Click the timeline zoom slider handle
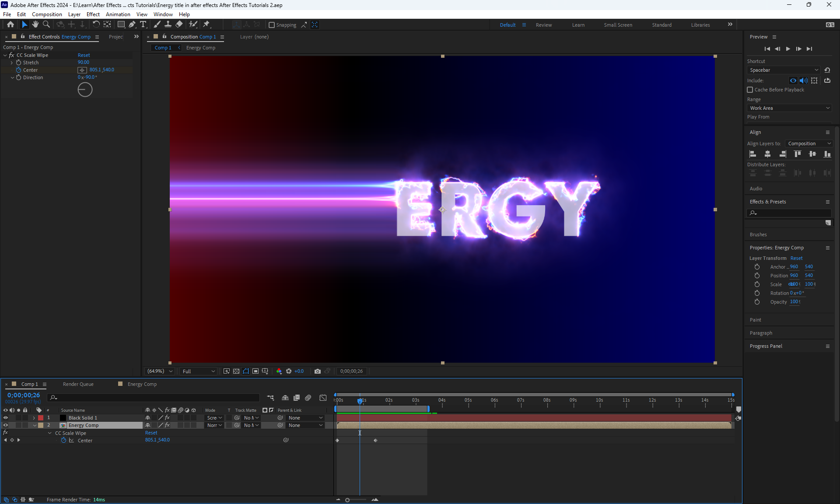 click(x=347, y=500)
